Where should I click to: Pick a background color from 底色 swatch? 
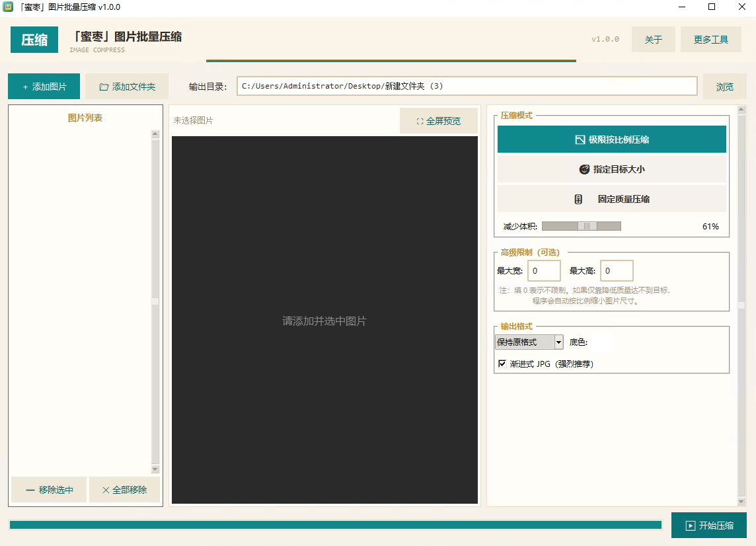pos(602,342)
